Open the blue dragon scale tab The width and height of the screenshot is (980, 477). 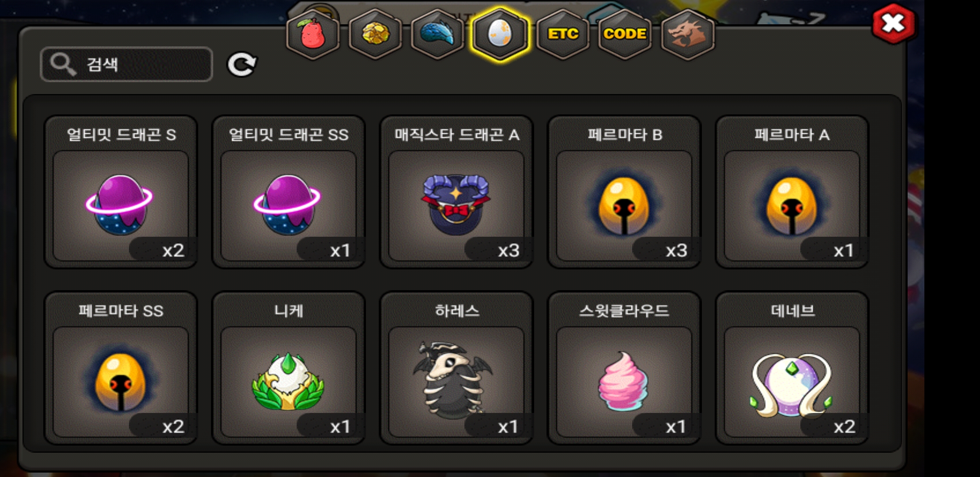point(437,34)
